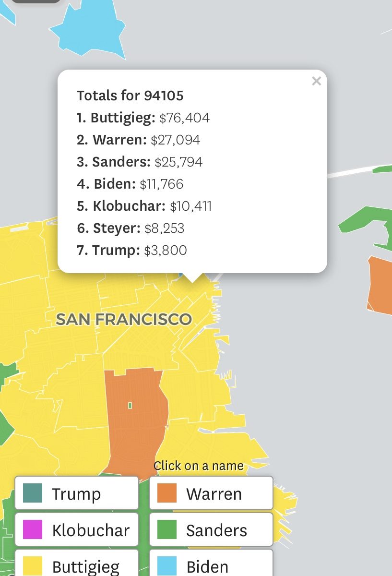The image size is (392, 576).
Task: Tap the green Sanders legend swatch
Action: click(167, 529)
